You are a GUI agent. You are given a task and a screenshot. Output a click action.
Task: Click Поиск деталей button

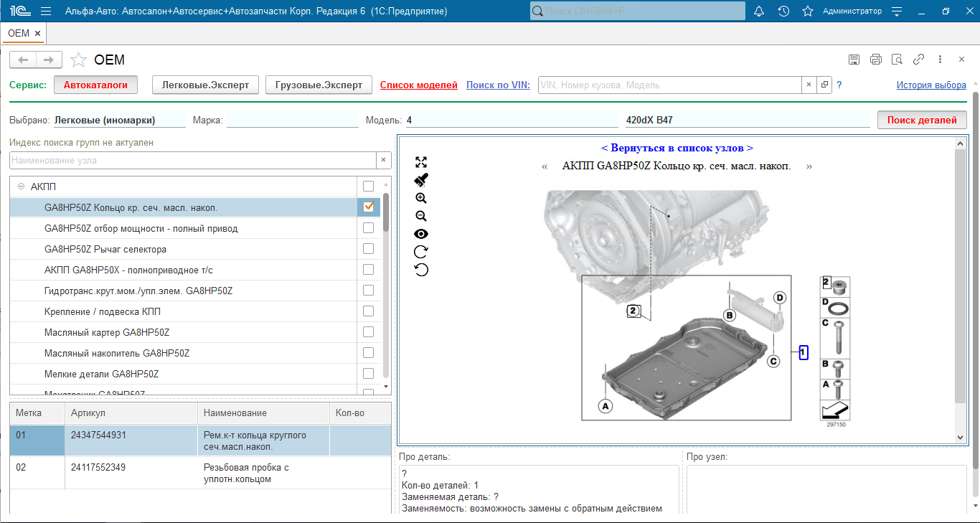click(x=922, y=120)
